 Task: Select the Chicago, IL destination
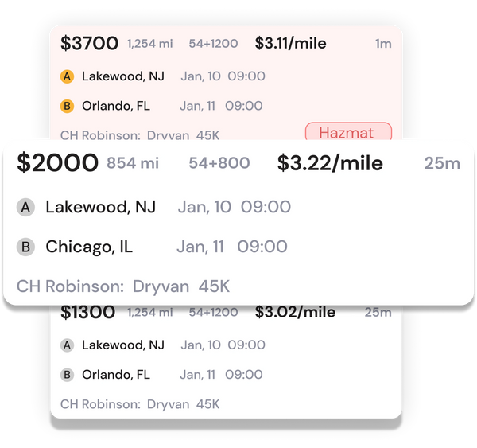click(x=89, y=247)
